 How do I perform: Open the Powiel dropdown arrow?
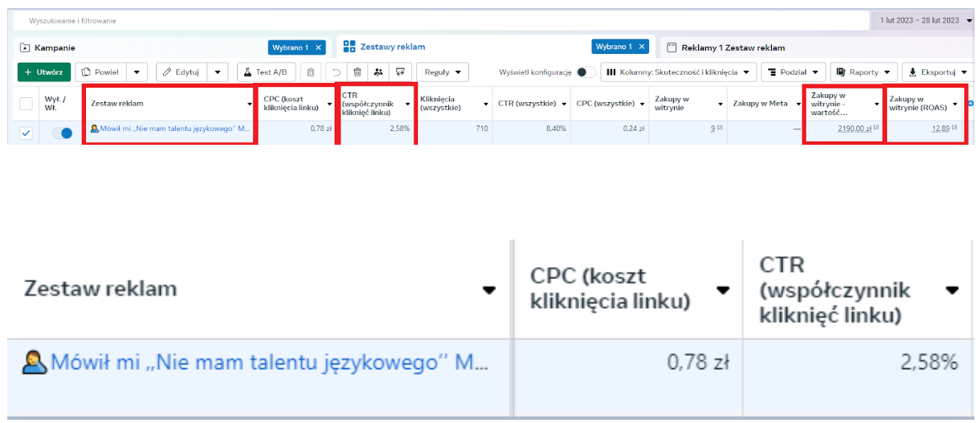(x=136, y=72)
